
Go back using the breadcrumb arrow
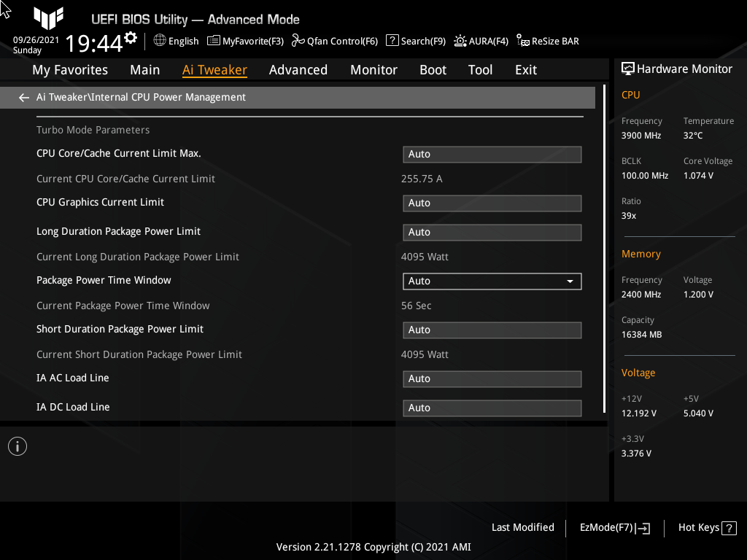pos(23,97)
